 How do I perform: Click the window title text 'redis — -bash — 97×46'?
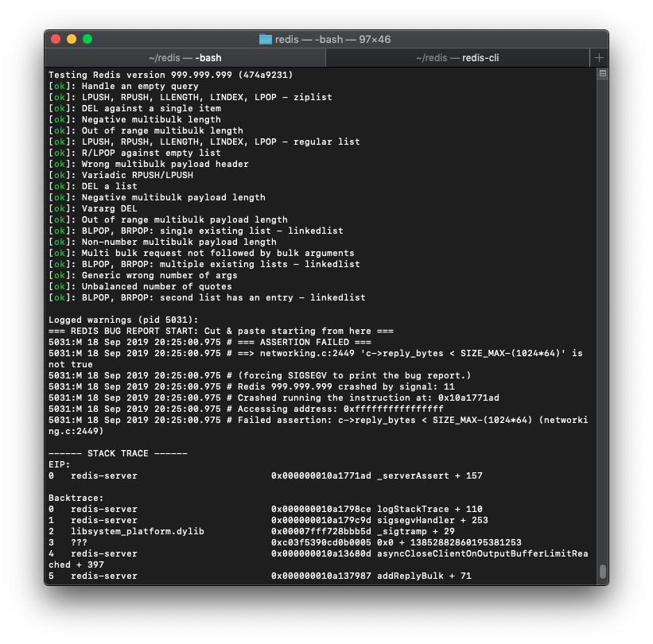pyautogui.click(x=332, y=39)
